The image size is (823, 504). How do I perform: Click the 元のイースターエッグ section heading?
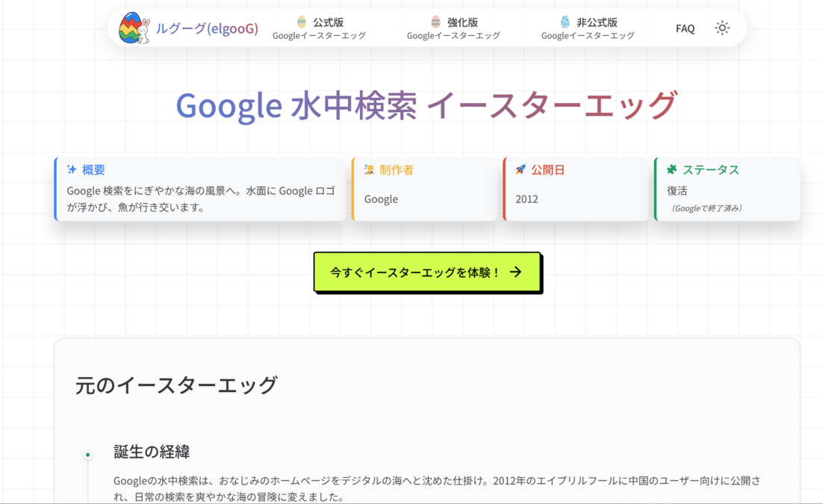[x=176, y=385]
